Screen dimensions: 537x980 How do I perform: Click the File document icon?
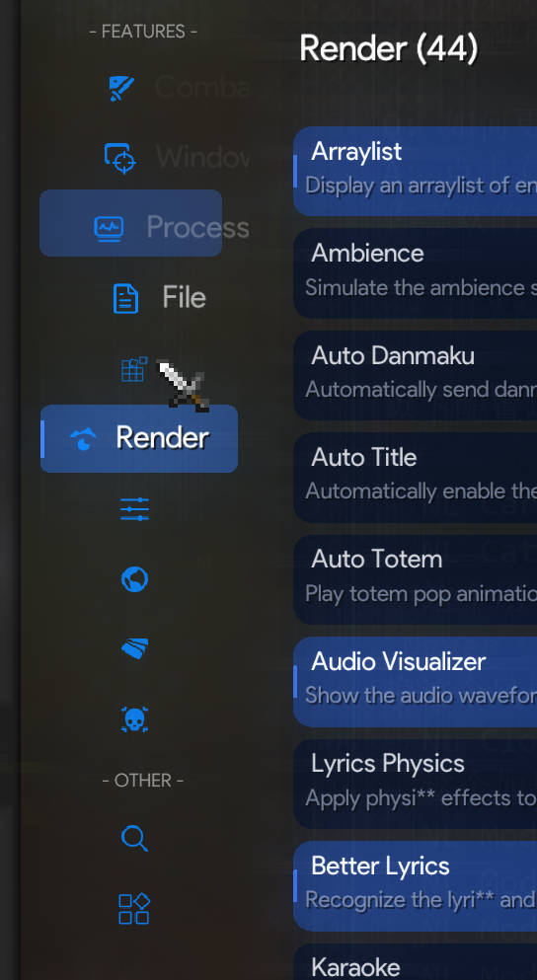(x=125, y=298)
